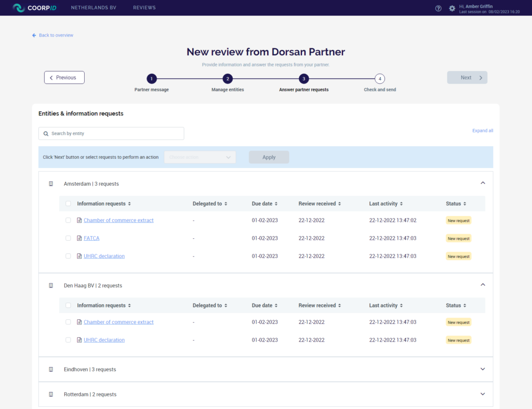This screenshot has height=409, width=532.
Task: Collapse the Amsterdam requests section
Action: point(483,183)
